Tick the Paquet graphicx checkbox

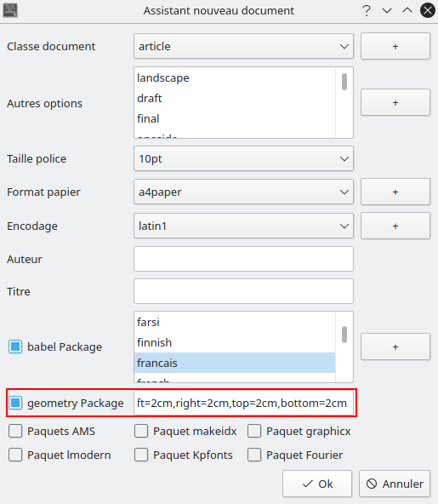coord(254,431)
